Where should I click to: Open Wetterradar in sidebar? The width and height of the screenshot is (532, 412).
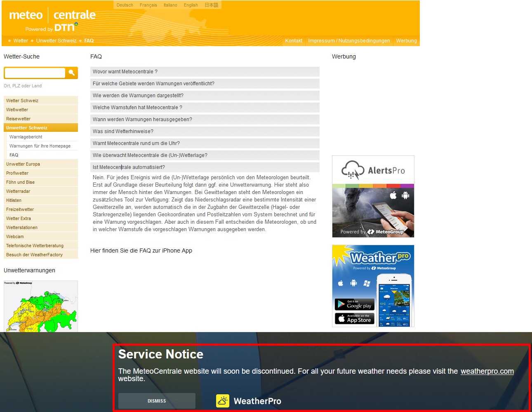[x=41, y=191]
